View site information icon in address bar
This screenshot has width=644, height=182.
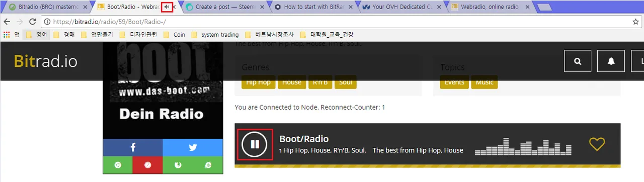click(47, 22)
